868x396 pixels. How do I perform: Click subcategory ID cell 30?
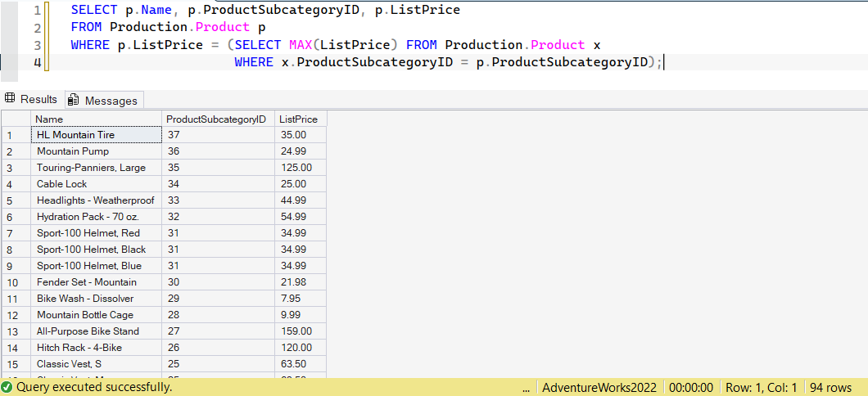pyautogui.click(x=218, y=282)
